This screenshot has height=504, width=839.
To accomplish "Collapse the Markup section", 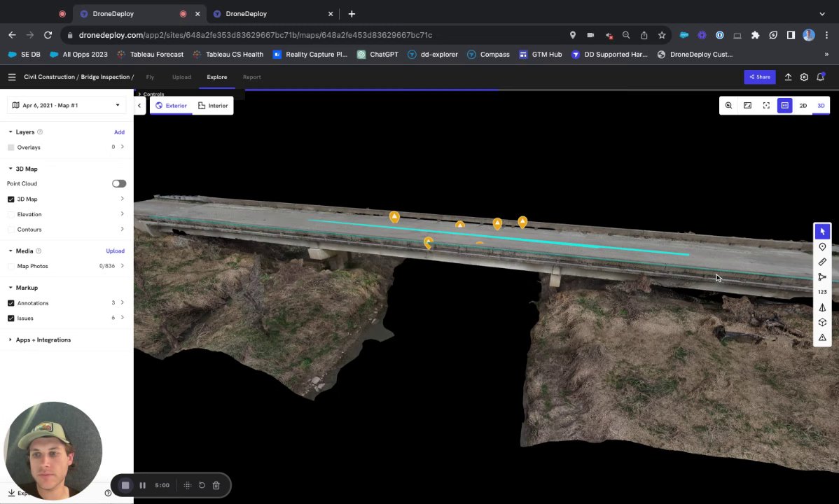I will click(11, 287).
